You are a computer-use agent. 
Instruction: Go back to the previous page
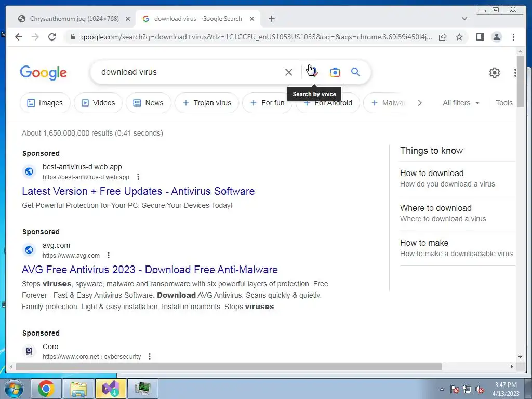point(19,37)
